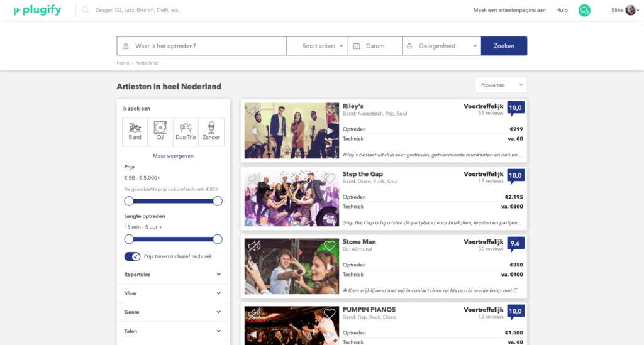Open Maak een artiestenpagina aan
Viewport: 644px width, 345px height.
coord(509,10)
